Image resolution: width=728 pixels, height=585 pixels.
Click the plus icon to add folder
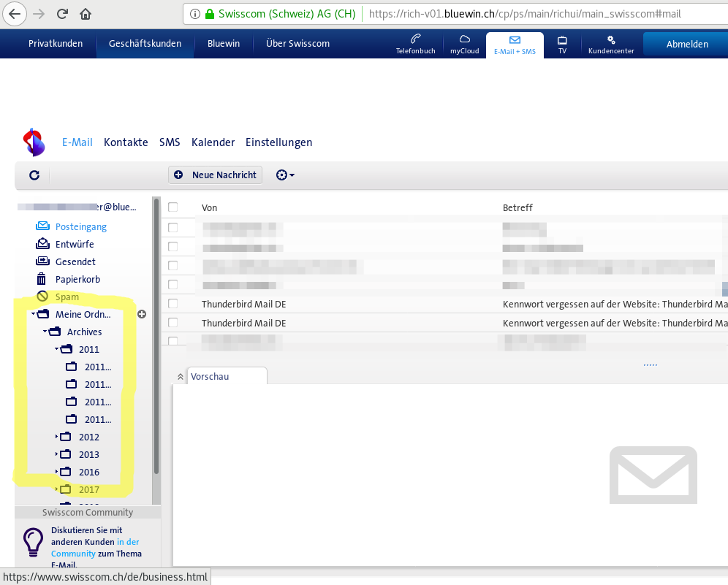[x=142, y=314]
